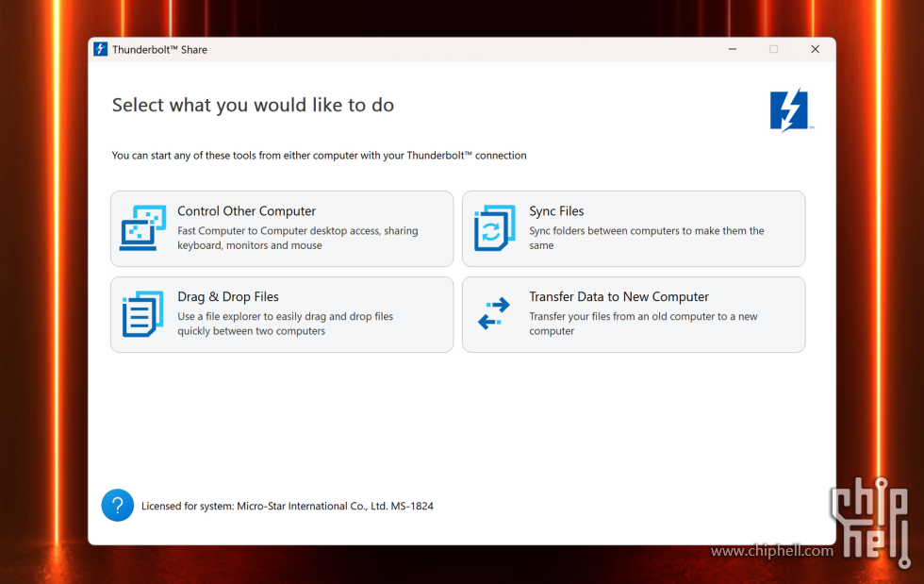
Task: Click the Thunderbolt Share title bar app icon
Action: point(101,49)
